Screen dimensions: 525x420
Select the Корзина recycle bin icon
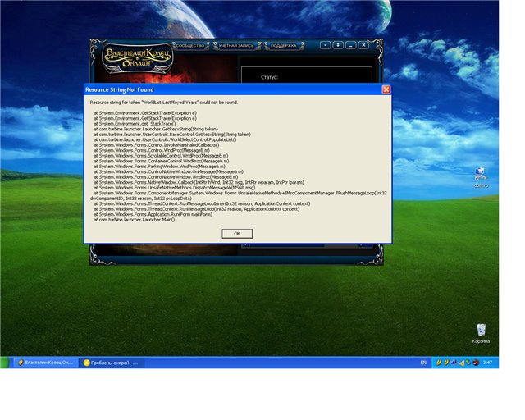[x=481, y=332]
